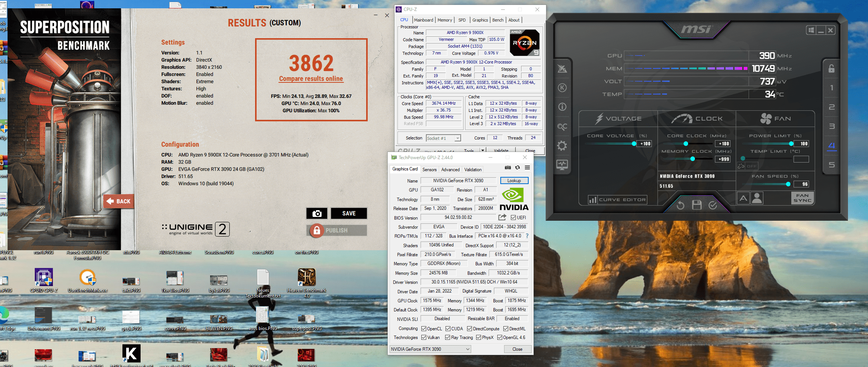Image resolution: width=868 pixels, height=367 pixels.
Task: Click the locked Publish icon button
Action: point(317,230)
